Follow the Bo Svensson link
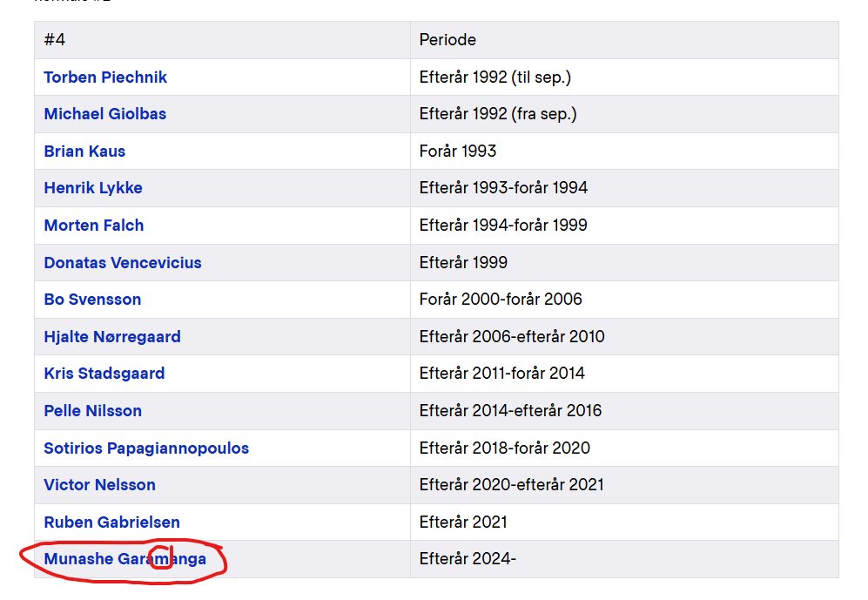 tap(92, 300)
